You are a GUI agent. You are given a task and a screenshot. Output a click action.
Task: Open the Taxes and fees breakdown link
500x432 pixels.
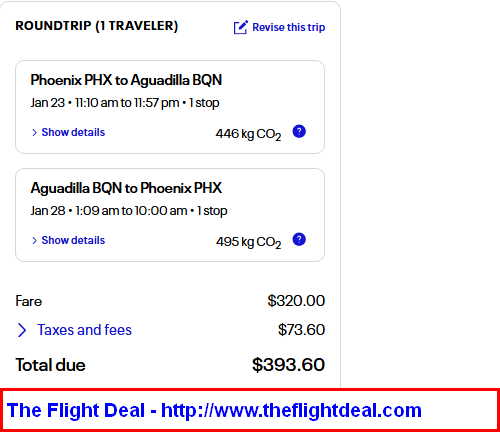84,330
